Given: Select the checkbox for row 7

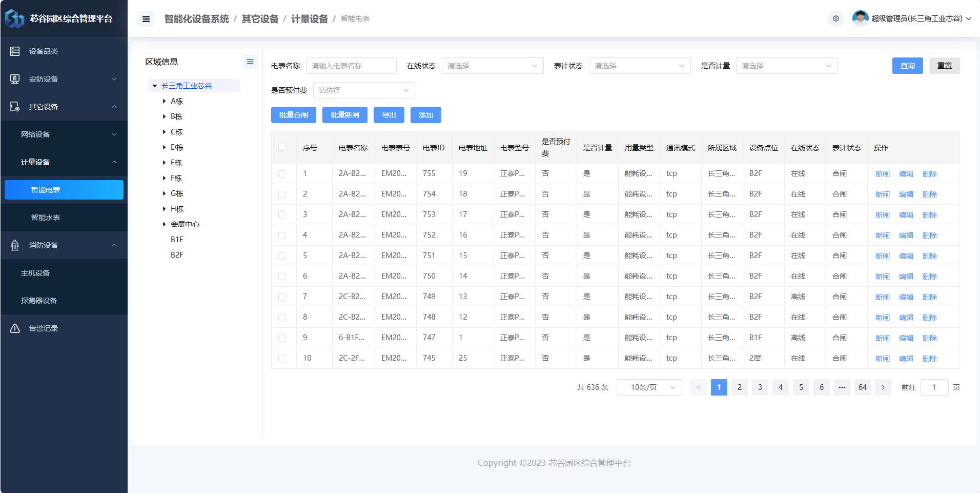Looking at the screenshot, I should [x=282, y=297].
